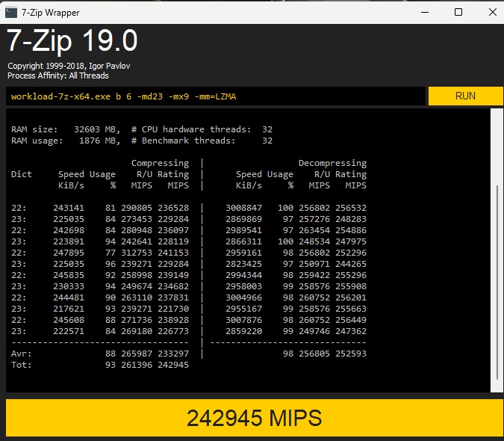Click compressing R/U value 312753
The height and width of the screenshot is (441, 504).
(137, 253)
